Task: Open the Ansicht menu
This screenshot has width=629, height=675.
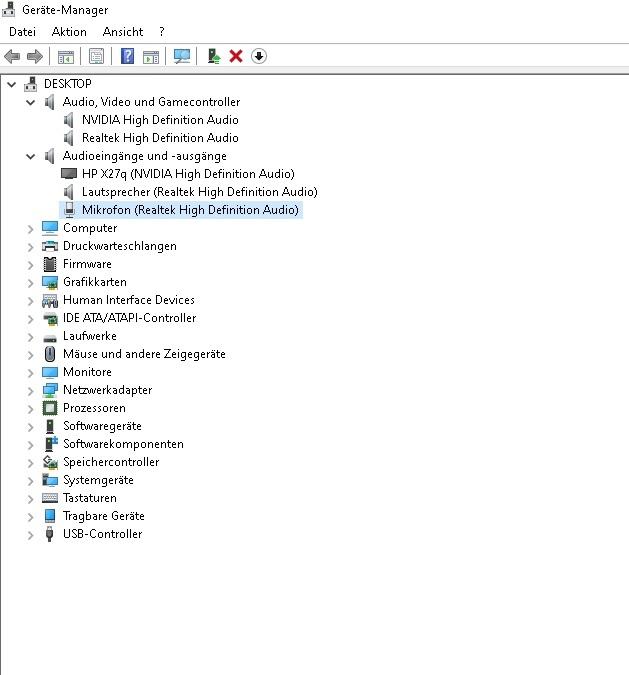Action: coord(123,32)
